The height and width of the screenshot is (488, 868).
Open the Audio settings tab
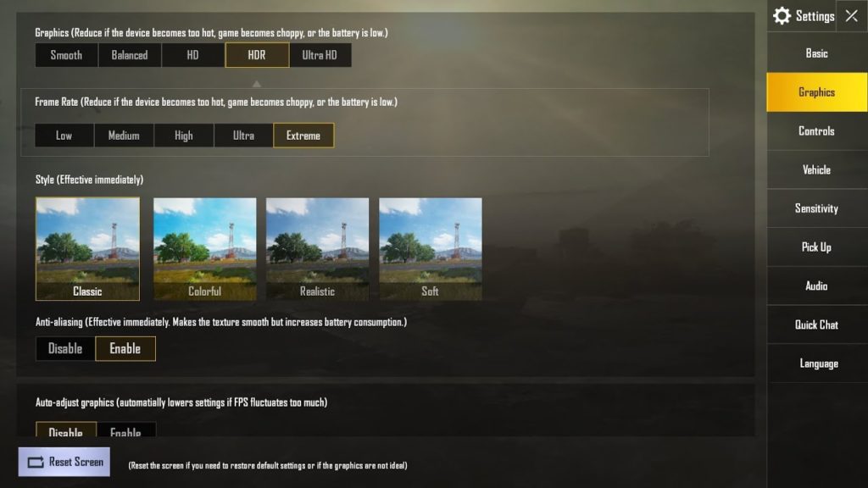coord(816,286)
